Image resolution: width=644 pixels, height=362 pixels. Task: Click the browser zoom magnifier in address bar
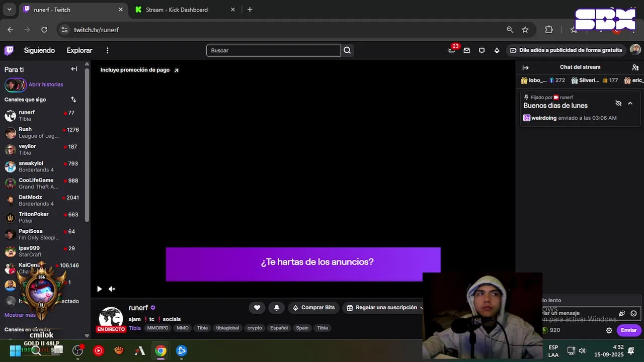pos(510,30)
